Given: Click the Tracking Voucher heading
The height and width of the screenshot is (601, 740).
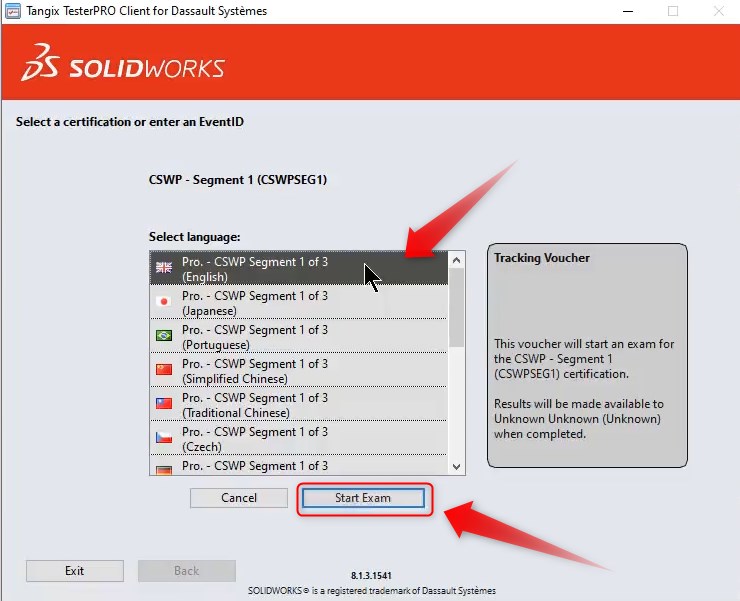Looking at the screenshot, I should (542, 258).
